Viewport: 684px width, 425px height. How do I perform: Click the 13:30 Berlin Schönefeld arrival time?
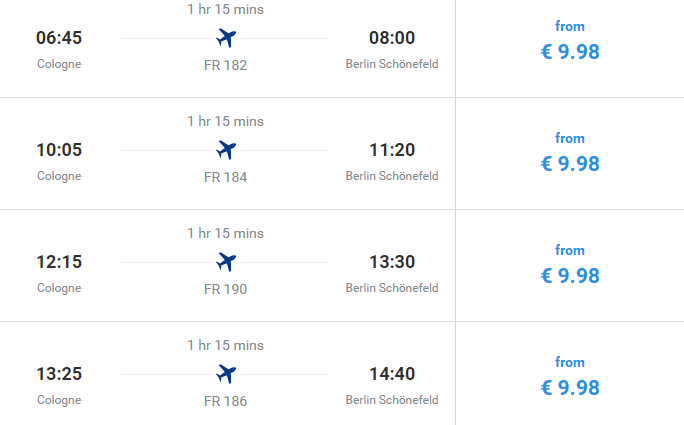point(392,262)
